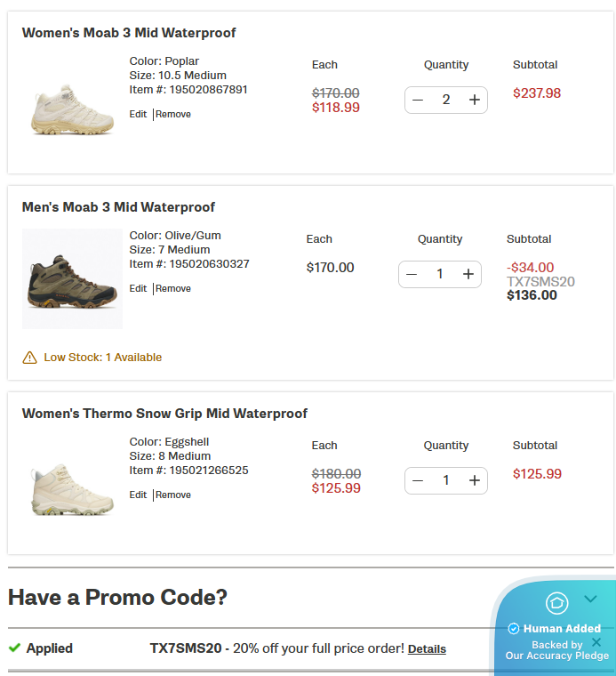The image size is (616, 676).
Task: Click plus icon for Men's Olive/Gum boot
Action: tap(468, 274)
